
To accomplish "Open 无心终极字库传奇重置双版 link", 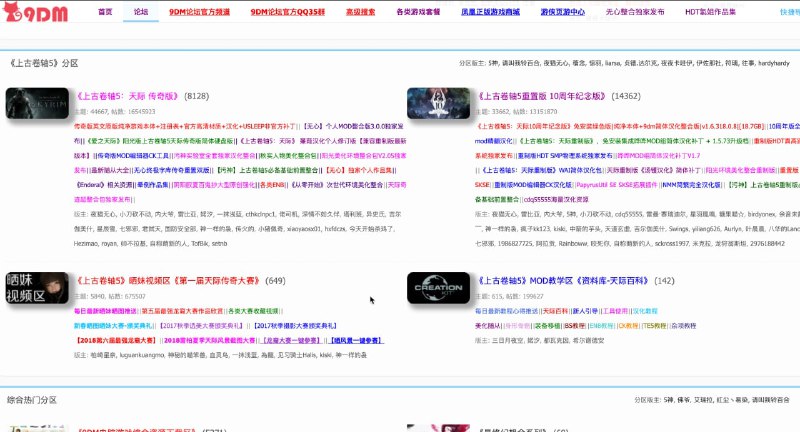I will click(x=171, y=170).
